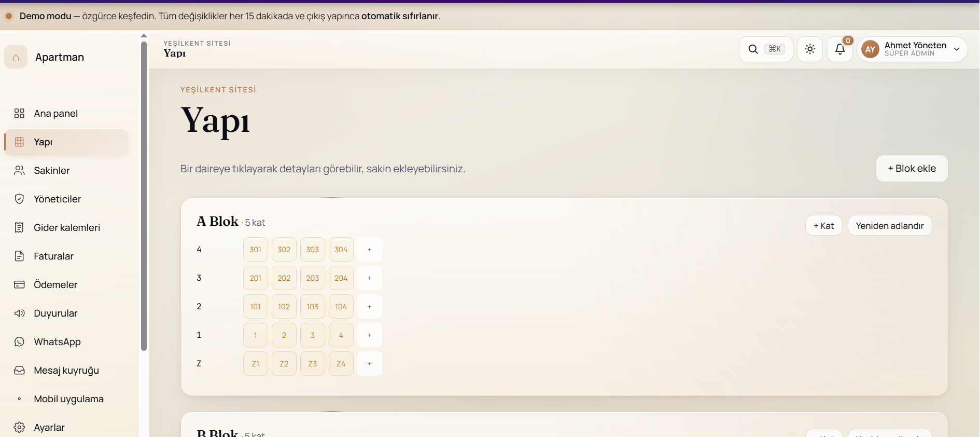Select apartment 103

313,306
